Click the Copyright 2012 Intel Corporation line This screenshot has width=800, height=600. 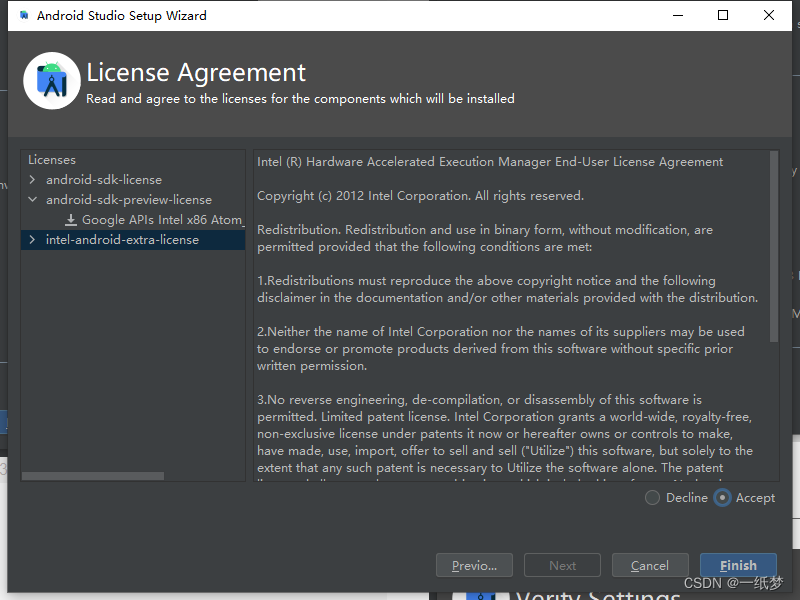click(420, 196)
